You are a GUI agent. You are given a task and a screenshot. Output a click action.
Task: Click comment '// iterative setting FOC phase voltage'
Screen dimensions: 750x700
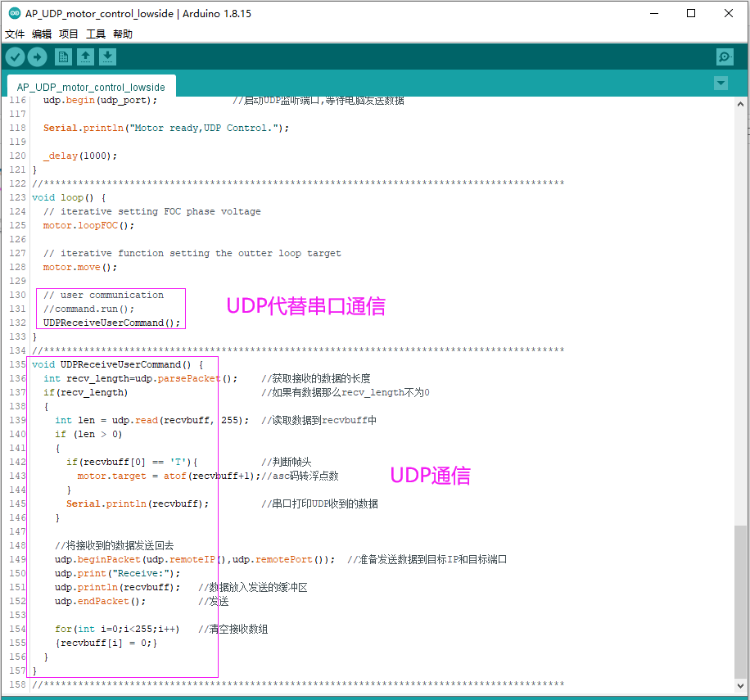click(x=152, y=211)
